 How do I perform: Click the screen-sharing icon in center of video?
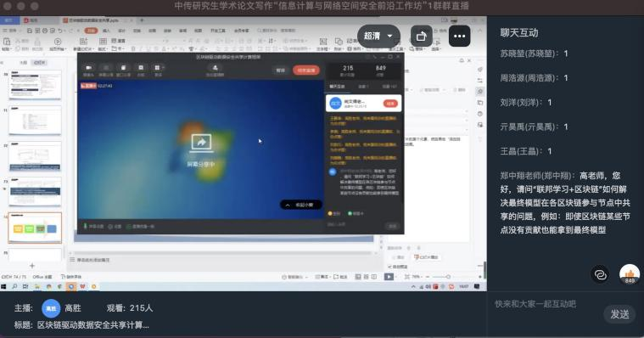point(201,143)
